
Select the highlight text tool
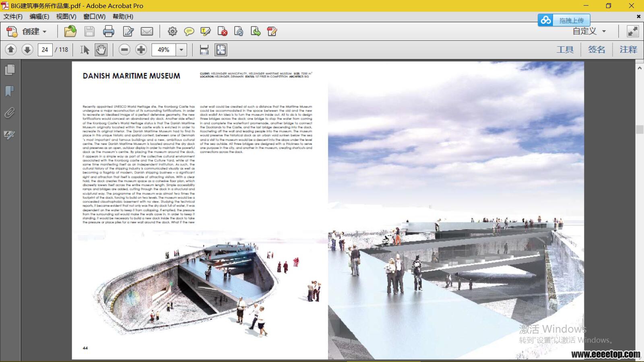[x=206, y=31]
